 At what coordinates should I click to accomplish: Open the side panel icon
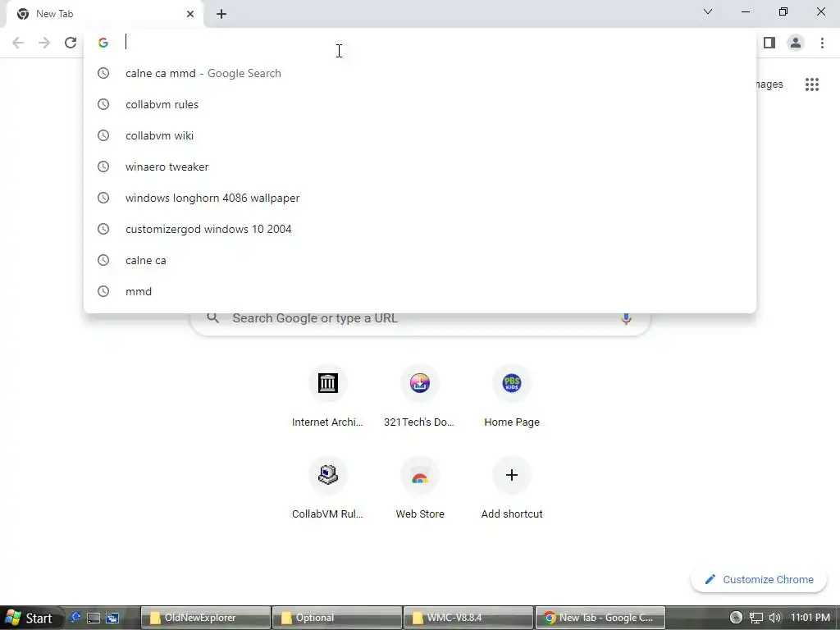[x=769, y=43]
